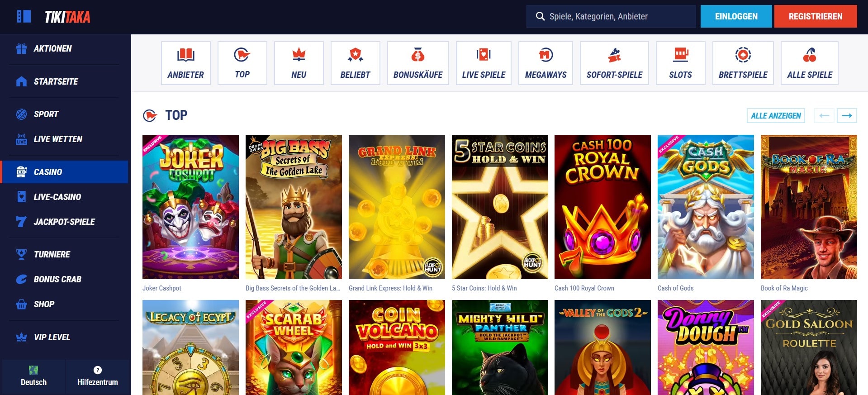Open the Top category tile
This screenshot has width=868, height=395.
pos(242,63)
